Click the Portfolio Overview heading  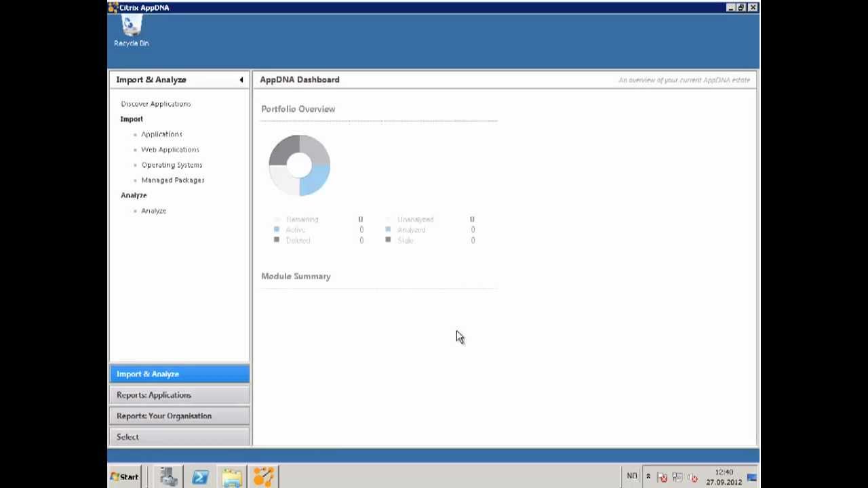(x=298, y=109)
